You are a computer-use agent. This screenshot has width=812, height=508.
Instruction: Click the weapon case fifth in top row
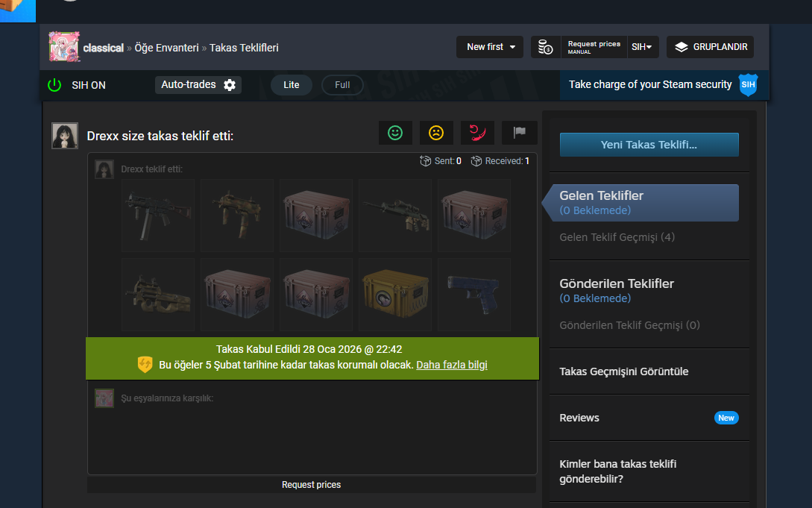click(473, 216)
